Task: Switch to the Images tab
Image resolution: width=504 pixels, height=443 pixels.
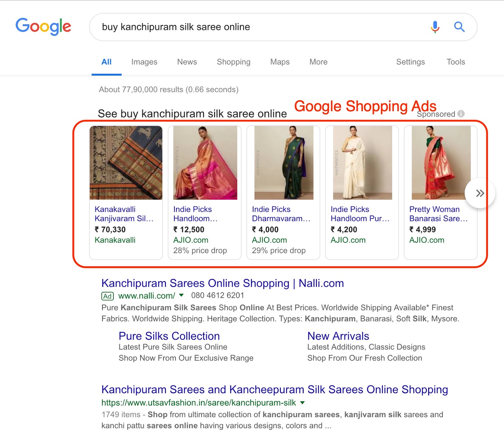Action: point(144,62)
